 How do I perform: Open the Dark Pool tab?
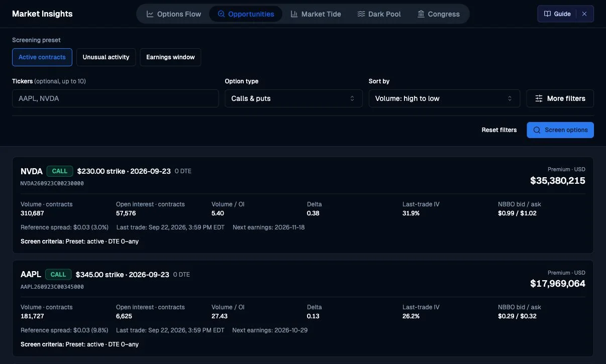[x=379, y=14]
